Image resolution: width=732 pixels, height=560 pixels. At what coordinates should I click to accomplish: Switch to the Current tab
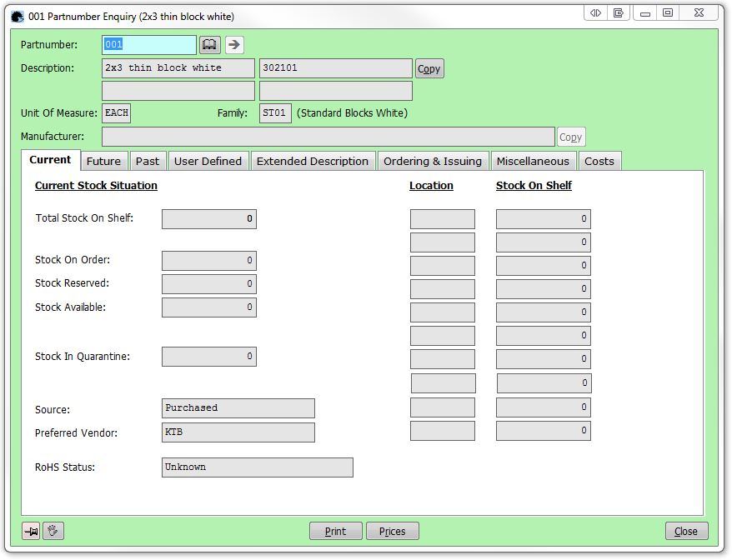(50, 160)
